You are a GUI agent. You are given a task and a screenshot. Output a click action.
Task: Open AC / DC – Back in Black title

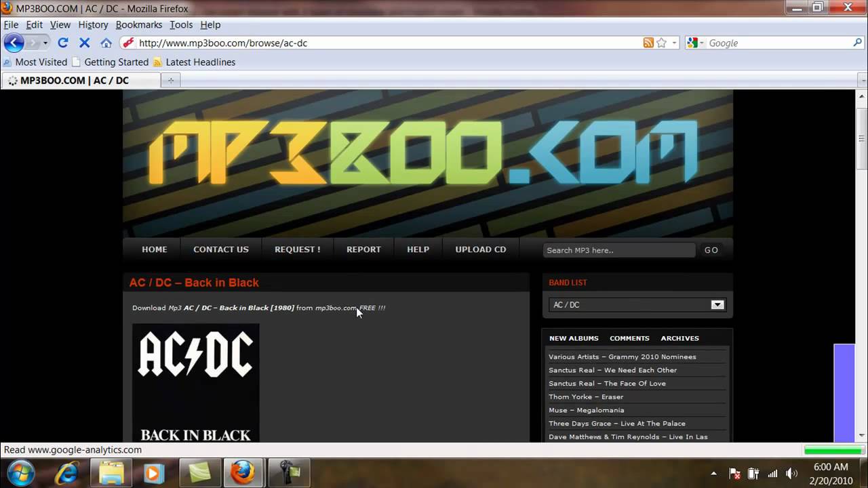pyautogui.click(x=194, y=283)
